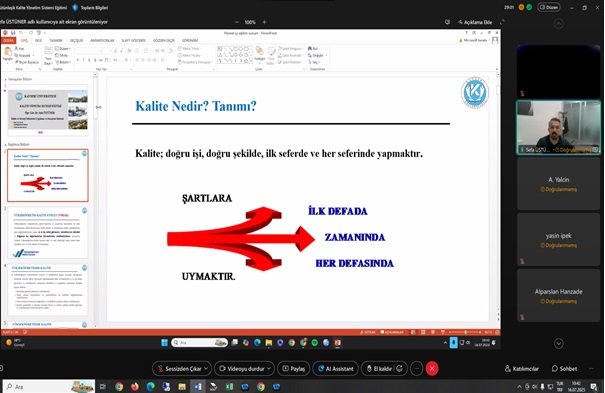The height and width of the screenshot is (393, 605).
Task: Collapse Varsayılan Bölüm section in slide panel
Action: point(5,79)
